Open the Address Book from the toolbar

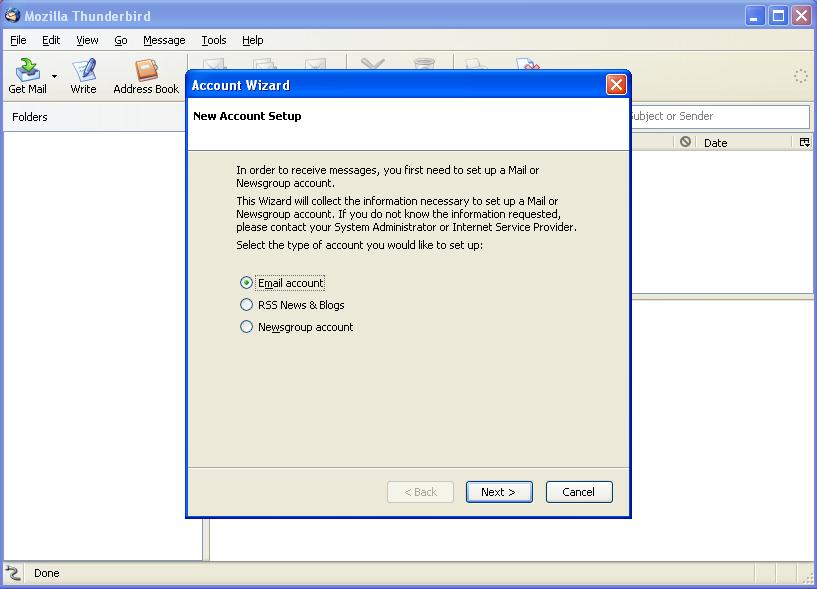point(146,76)
